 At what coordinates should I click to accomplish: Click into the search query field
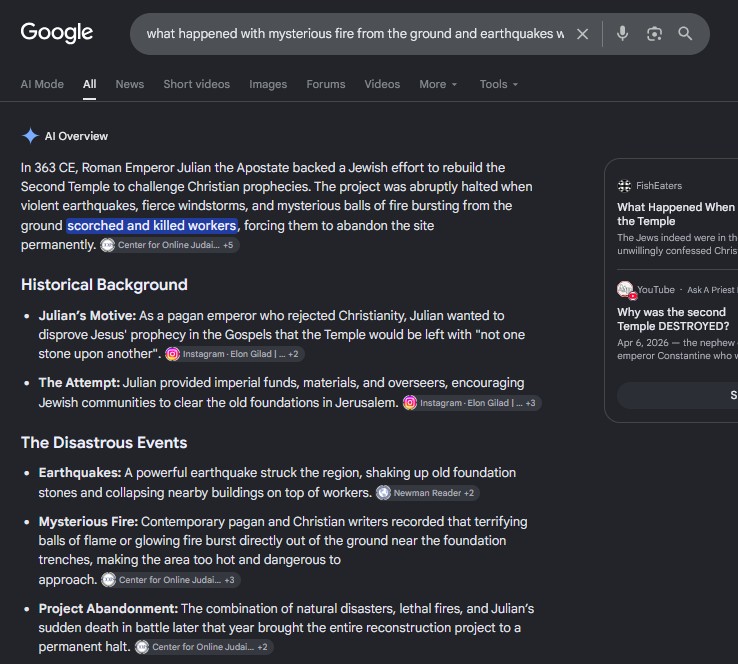coord(355,34)
